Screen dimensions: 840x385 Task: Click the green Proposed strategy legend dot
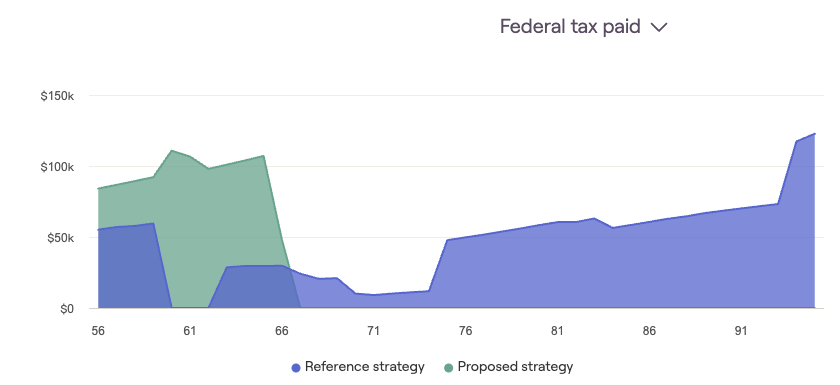449,368
